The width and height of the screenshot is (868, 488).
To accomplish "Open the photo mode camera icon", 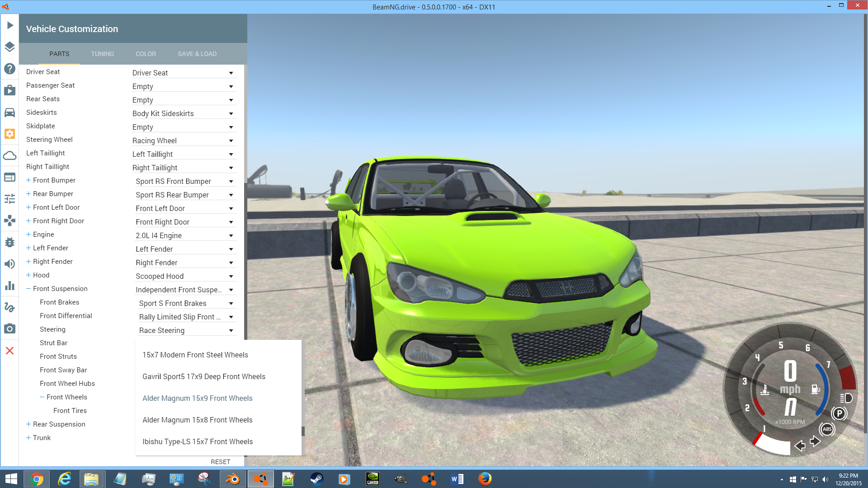I will coord(10,329).
